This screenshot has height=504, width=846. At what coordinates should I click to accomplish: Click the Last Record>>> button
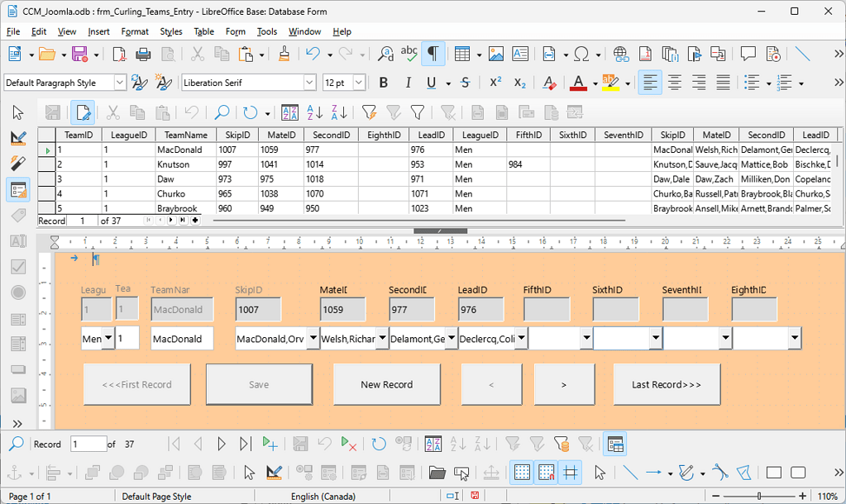(667, 384)
